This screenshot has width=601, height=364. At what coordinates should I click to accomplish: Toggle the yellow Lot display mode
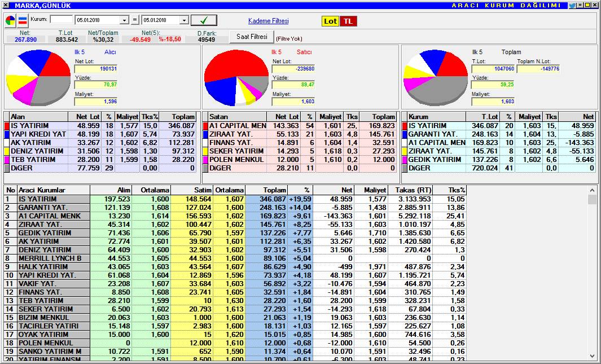(330, 21)
